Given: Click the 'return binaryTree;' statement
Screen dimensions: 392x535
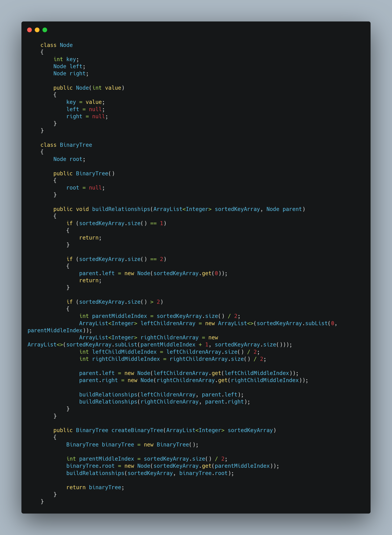Looking at the screenshot, I should pyautogui.click(x=95, y=487).
